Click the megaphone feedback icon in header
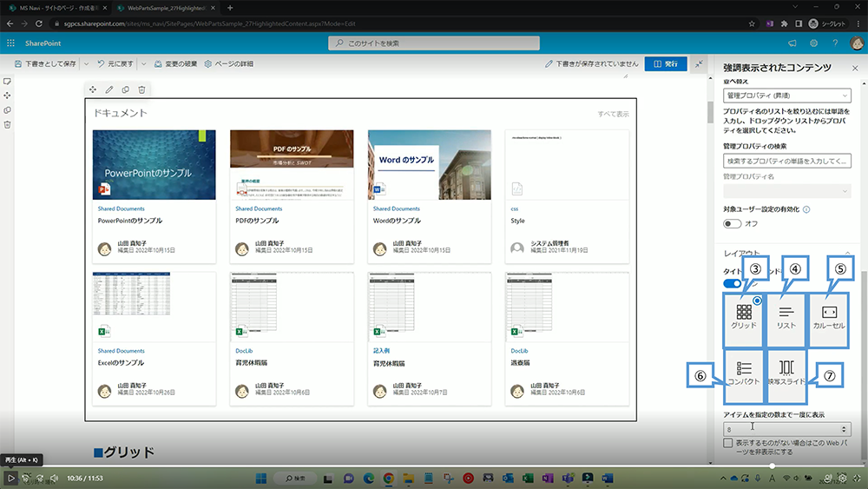The image size is (868, 489). tap(792, 43)
